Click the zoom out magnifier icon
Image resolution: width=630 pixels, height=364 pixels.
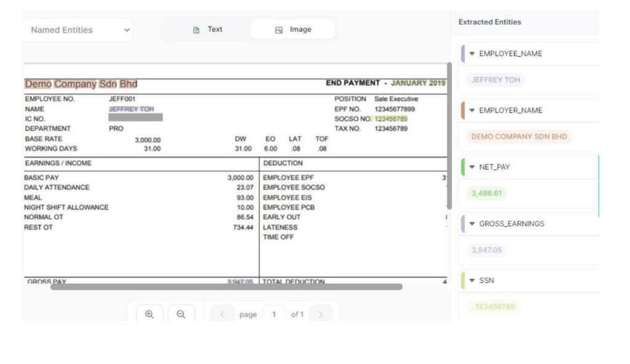pos(181,314)
